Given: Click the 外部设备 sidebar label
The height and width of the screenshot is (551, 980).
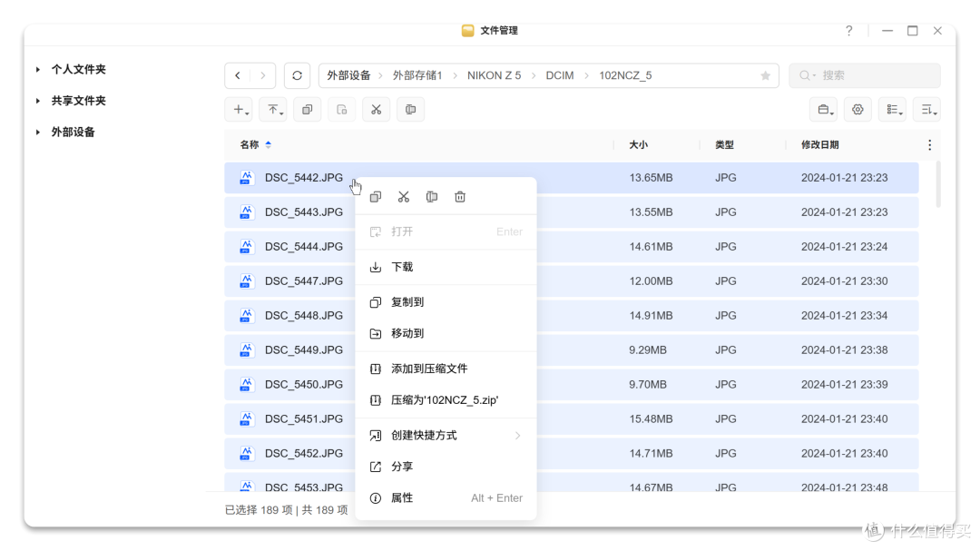Looking at the screenshot, I should [x=73, y=132].
